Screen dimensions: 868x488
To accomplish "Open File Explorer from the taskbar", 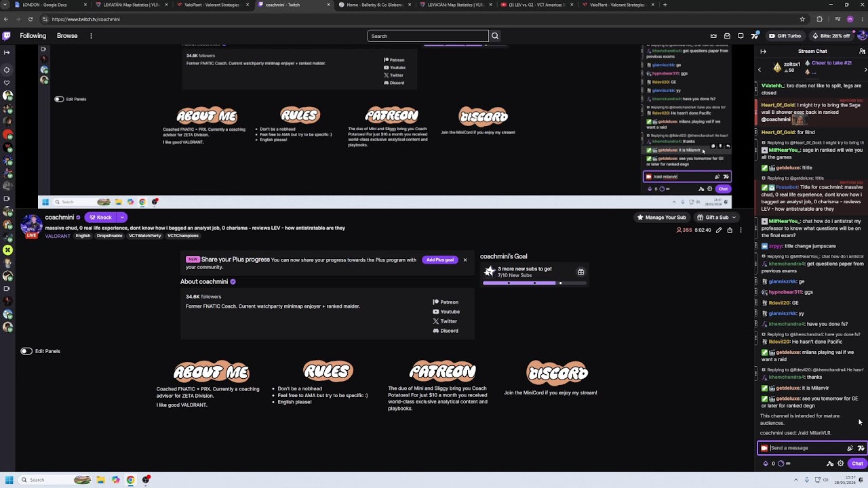I will point(100,480).
